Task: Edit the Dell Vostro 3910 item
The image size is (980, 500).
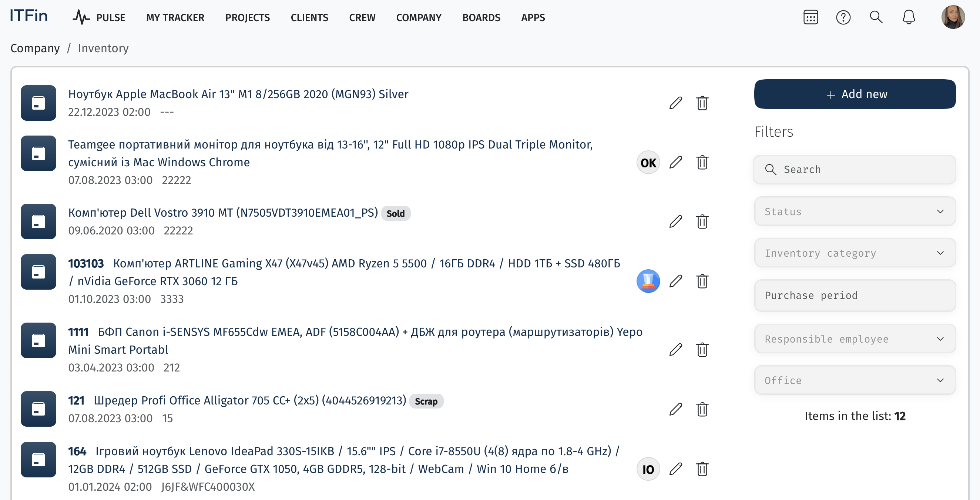Action: click(x=676, y=221)
